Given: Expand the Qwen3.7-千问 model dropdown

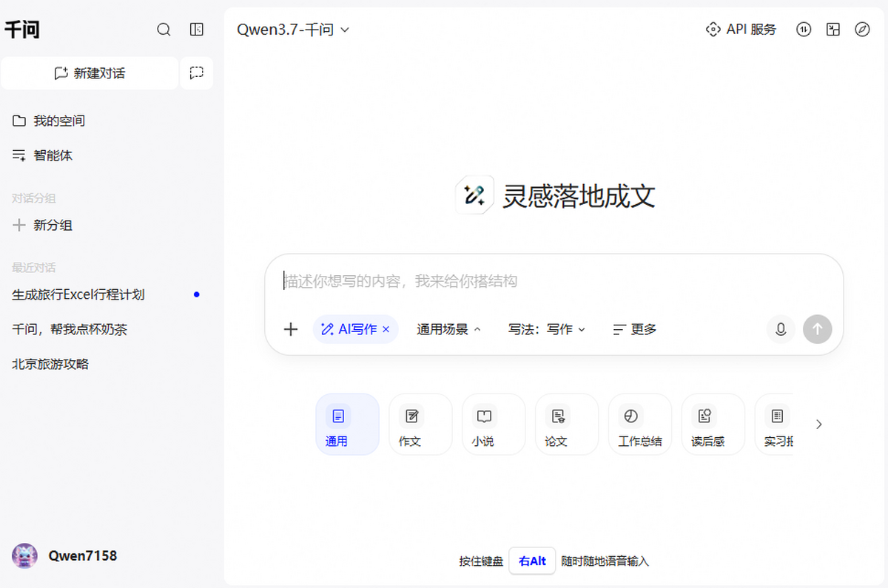Looking at the screenshot, I should 293,30.
